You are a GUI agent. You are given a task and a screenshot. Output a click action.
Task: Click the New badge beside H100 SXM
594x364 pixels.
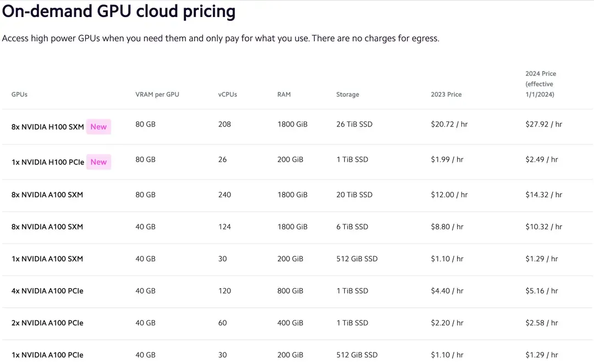98,127
